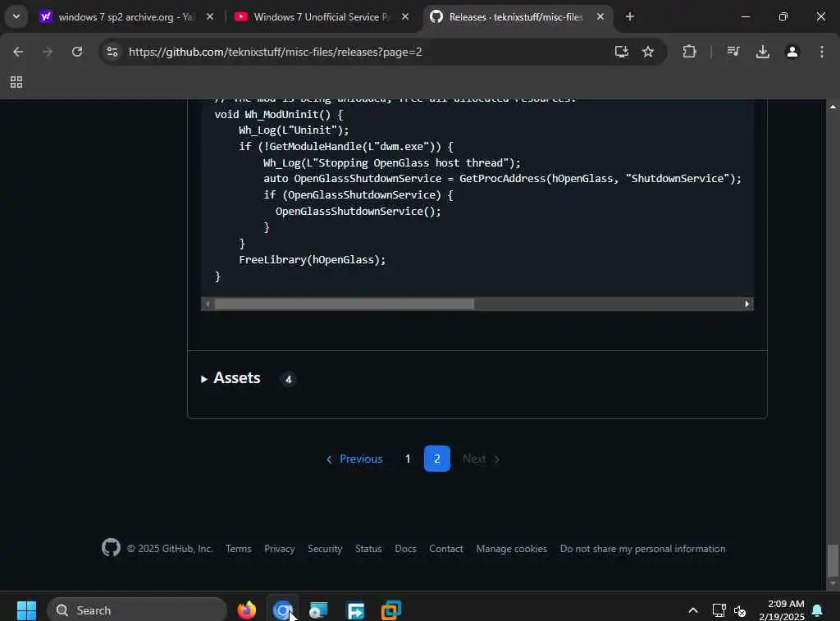This screenshot has width=840, height=621.
Task: Open Manage cookies footer link
Action: pos(512,549)
